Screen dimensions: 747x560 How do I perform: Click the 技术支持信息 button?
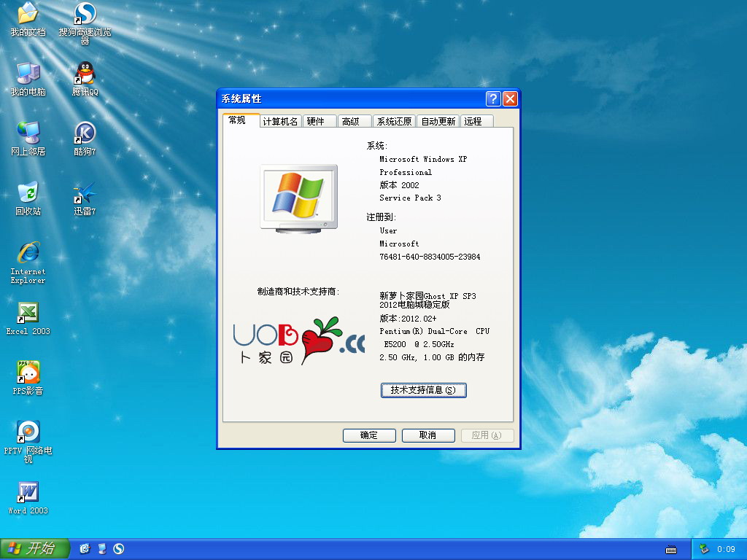tap(423, 390)
